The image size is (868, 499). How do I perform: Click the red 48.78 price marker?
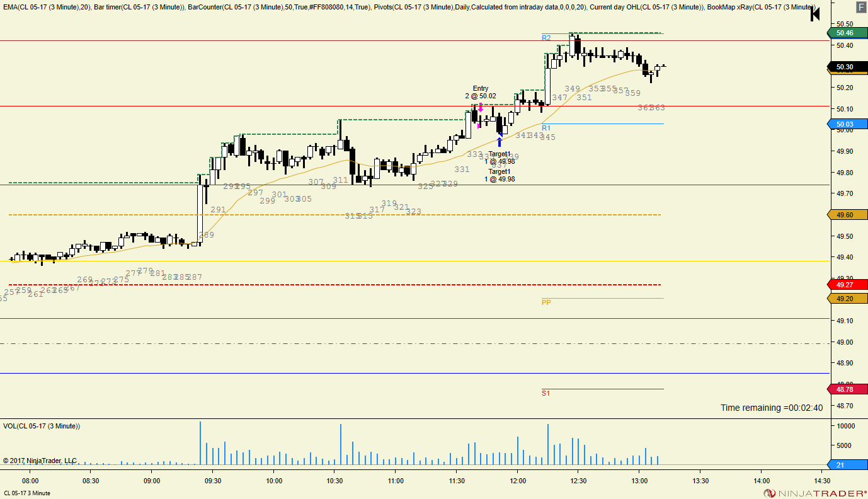coord(848,389)
